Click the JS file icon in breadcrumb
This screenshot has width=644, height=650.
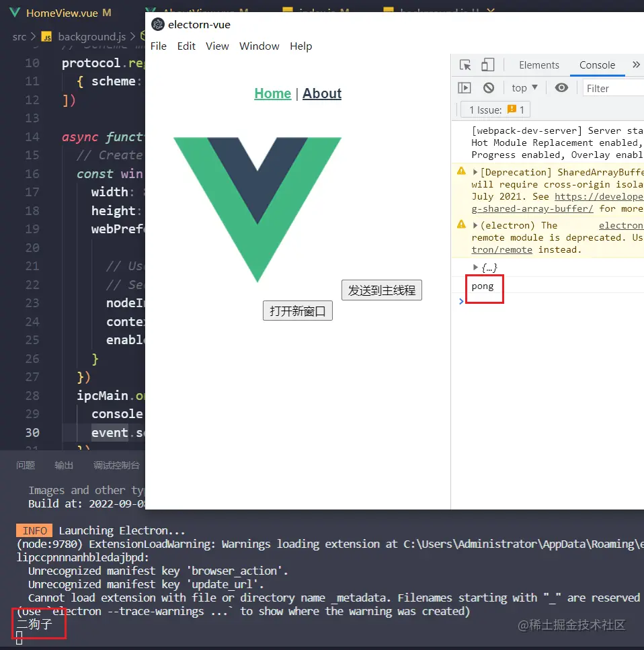47,37
